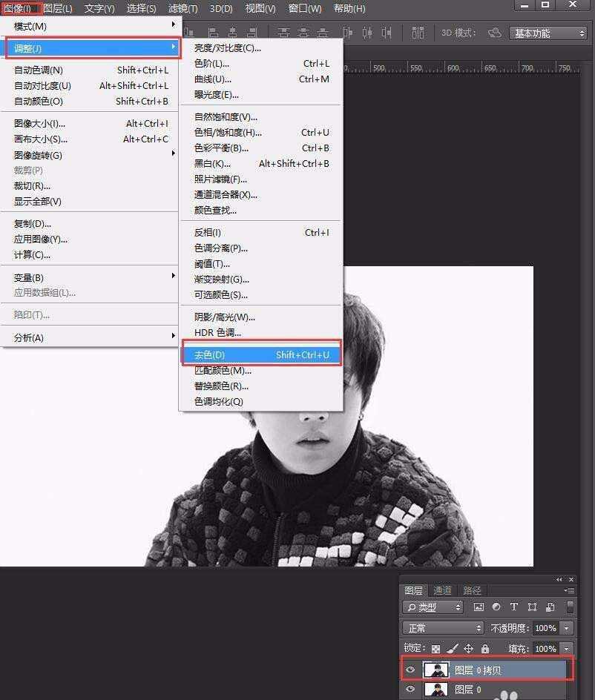The image size is (595, 700).
Task: Click the filter for adjustment layers icon
Action: [495, 606]
